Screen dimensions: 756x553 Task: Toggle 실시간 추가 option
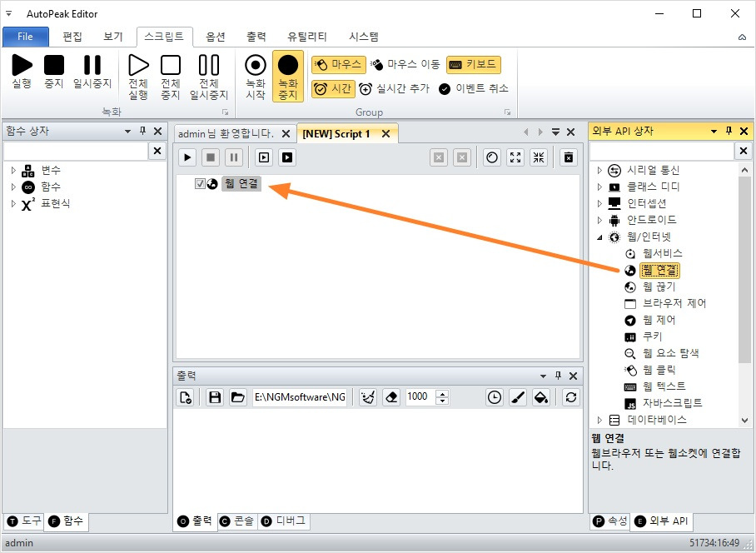pos(394,89)
